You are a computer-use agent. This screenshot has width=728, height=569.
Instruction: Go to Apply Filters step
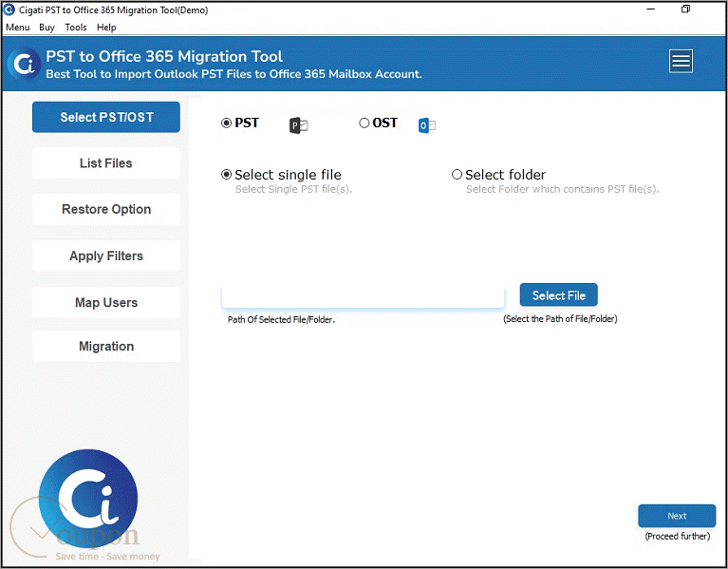(x=106, y=256)
